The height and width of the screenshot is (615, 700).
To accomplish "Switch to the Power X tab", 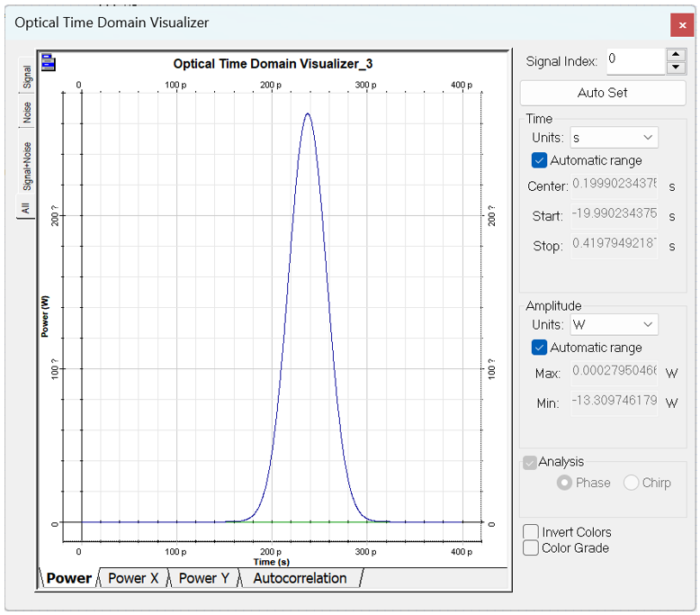I will click(x=133, y=578).
